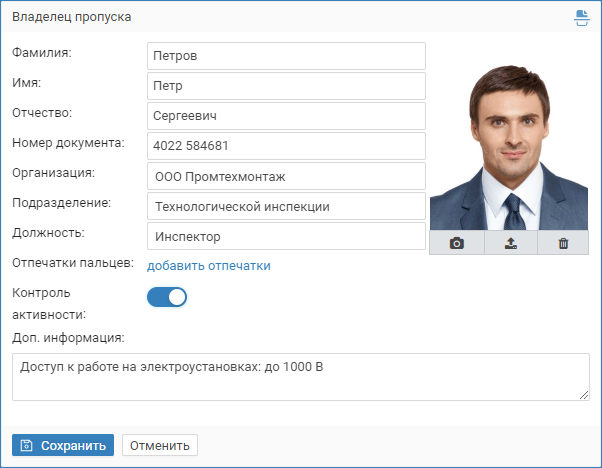Click the Должность field with Инспектор

(x=285, y=236)
